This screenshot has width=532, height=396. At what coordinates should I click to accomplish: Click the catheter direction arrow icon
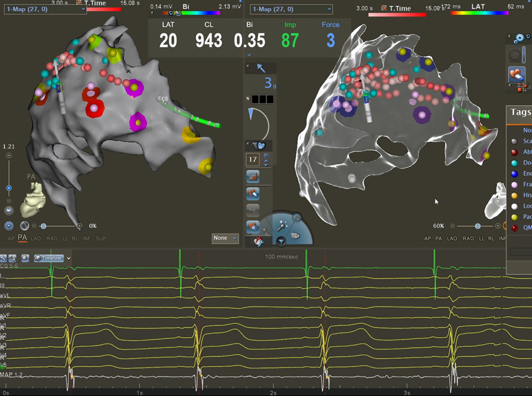261,68
